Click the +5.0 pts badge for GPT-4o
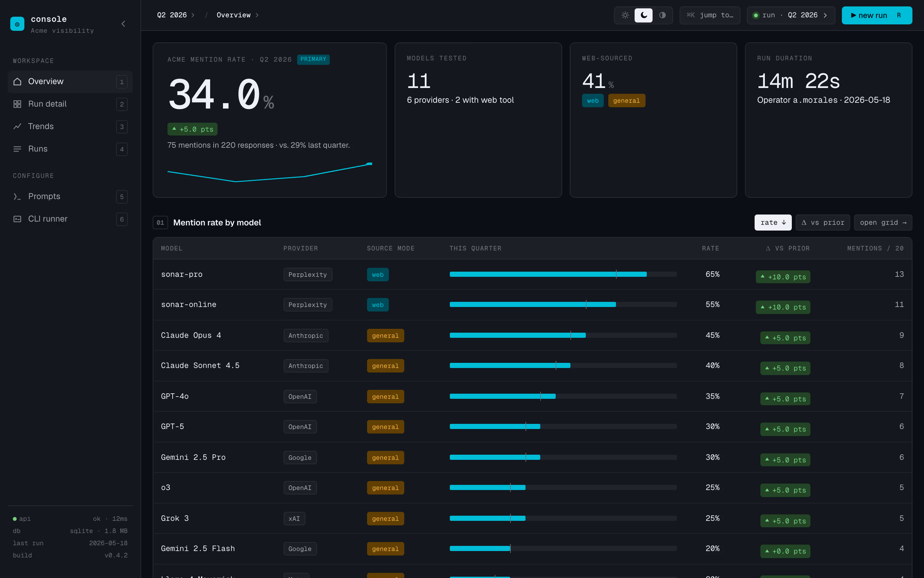924x578 pixels. pos(785,399)
